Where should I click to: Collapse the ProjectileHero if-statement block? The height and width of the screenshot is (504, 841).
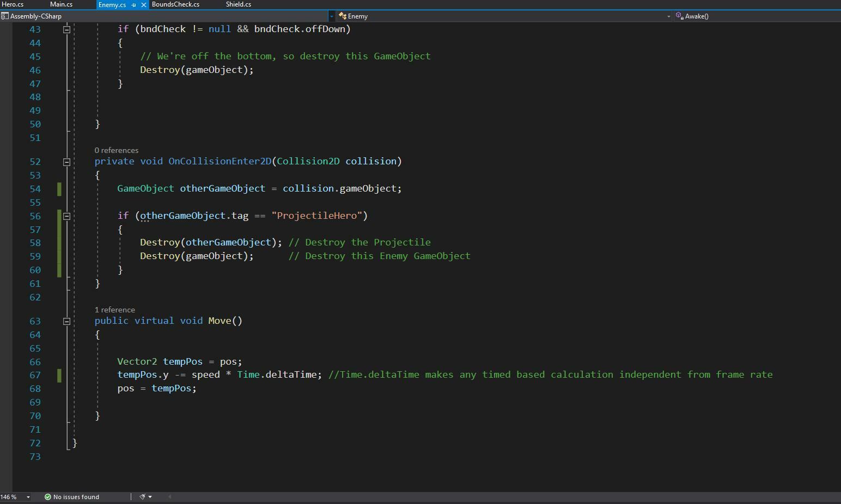point(66,217)
